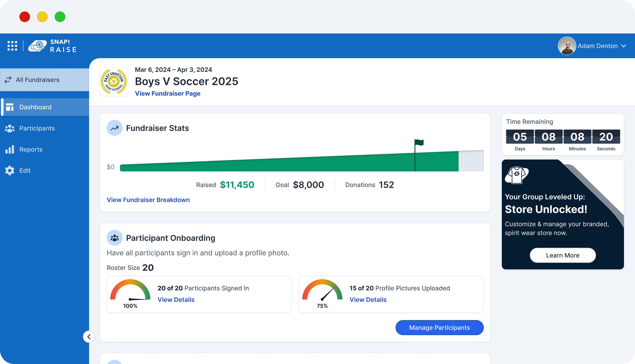Click the Edit gear icon
Image resolution: width=635 pixels, height=364 pixels.
click(9, 171)
